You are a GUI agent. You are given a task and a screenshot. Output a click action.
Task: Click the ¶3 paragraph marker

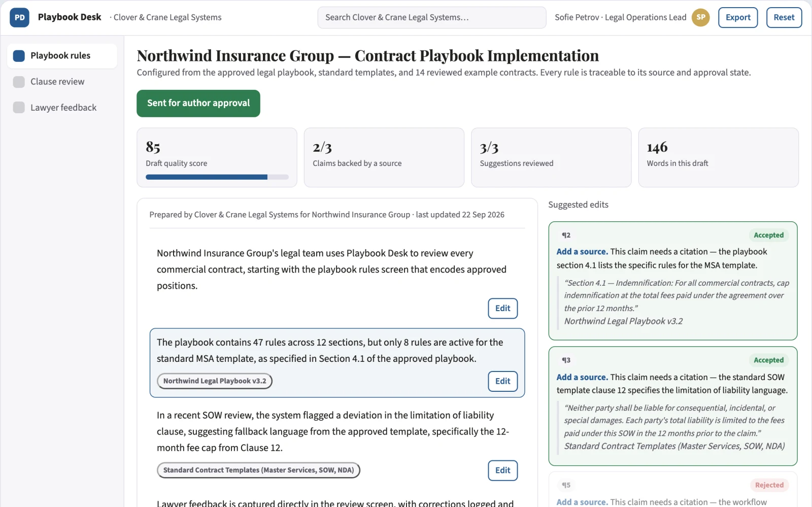pyautogui.click(x=566, y=360)
